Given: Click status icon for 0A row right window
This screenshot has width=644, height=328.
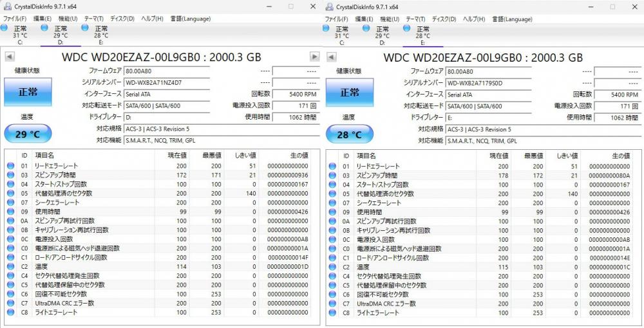Looking at the screenshot, I should 332,221.
